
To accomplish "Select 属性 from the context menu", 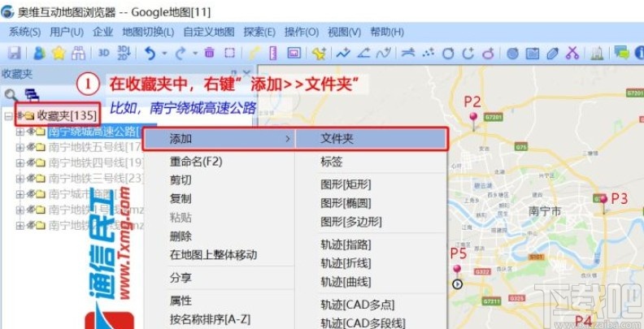I will coord(181,301).
